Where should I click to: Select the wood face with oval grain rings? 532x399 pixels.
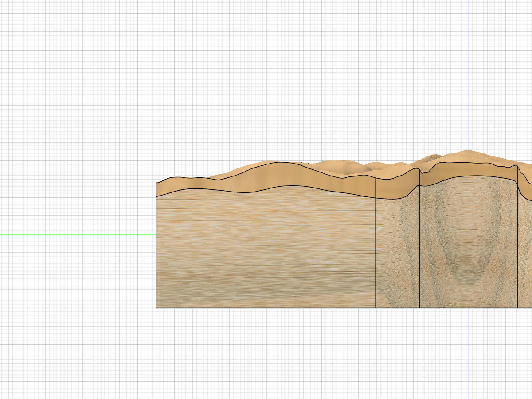coord(469,242)
